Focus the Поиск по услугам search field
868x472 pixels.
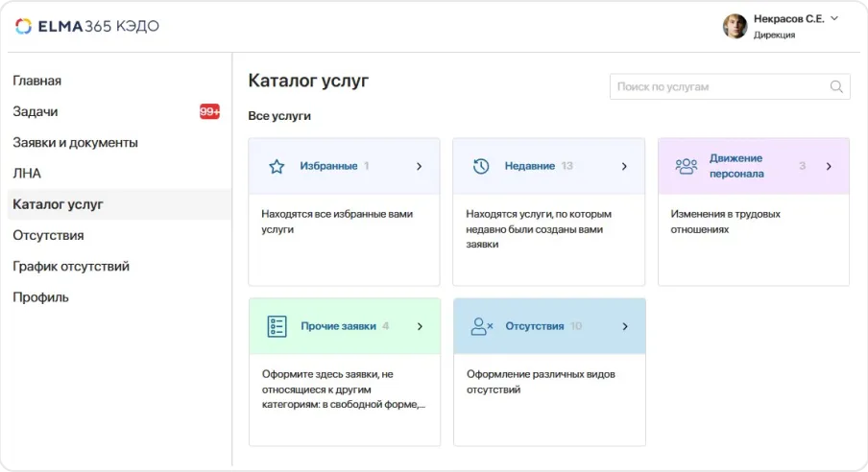pos(720,87)
